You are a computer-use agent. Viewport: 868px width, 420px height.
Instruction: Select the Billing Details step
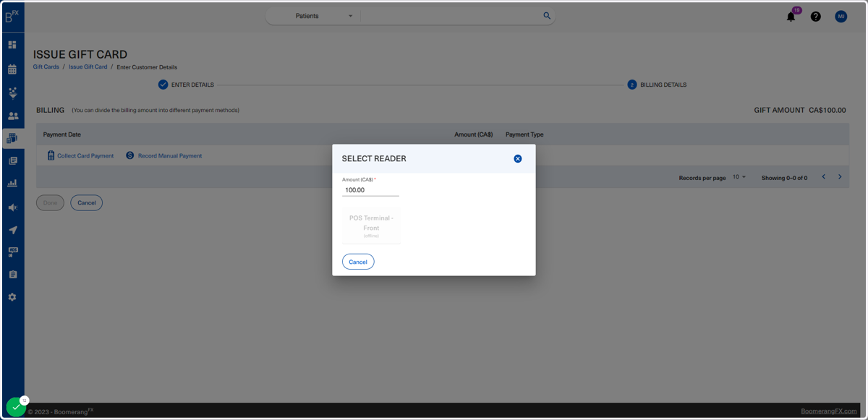[657, 85]
